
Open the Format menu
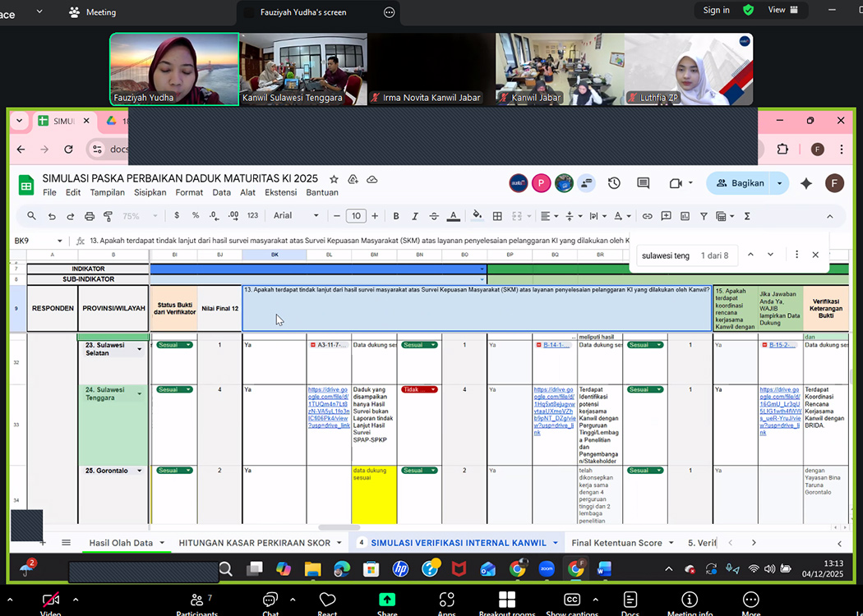point(189,193)
